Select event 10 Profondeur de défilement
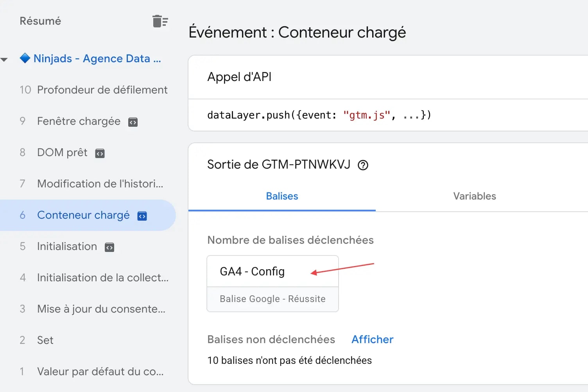 point(102,90)
